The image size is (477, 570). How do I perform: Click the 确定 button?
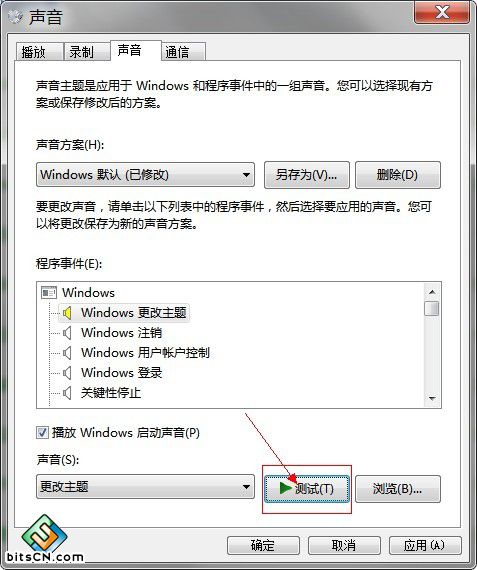(263, 545)
